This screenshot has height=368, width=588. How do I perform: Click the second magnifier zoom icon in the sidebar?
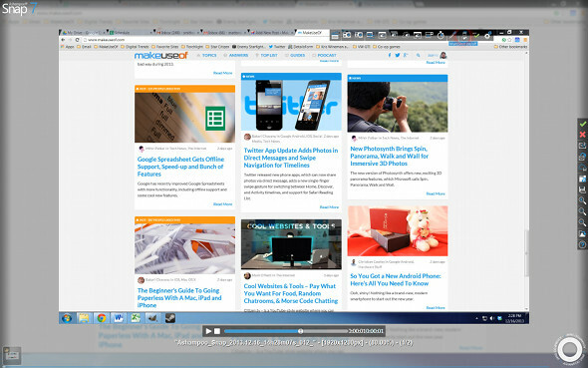point(582,211)
